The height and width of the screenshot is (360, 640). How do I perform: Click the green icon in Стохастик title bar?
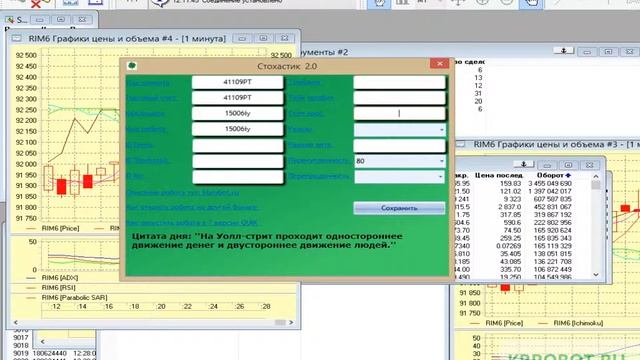[132, 66]
